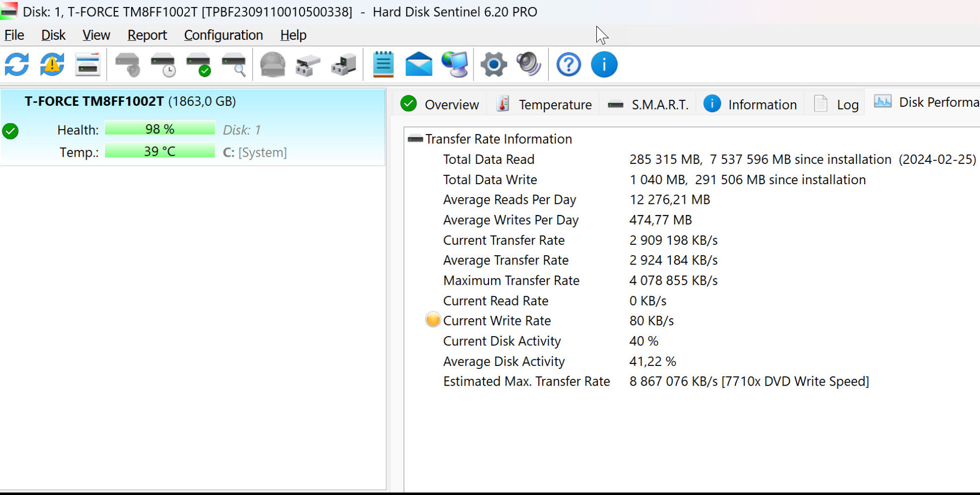Click the 98 % health bar
Screen dimensions: 980x495
[x=160, y=129]
